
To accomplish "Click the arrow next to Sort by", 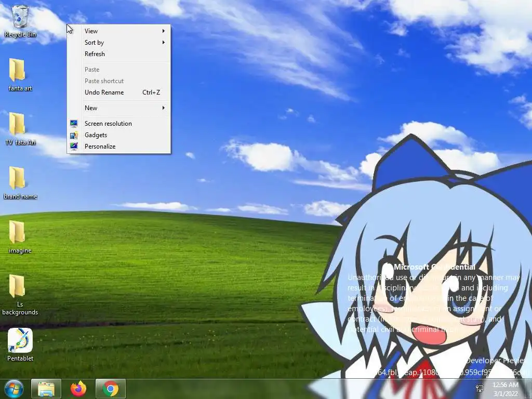I will (x=164, y=43).
